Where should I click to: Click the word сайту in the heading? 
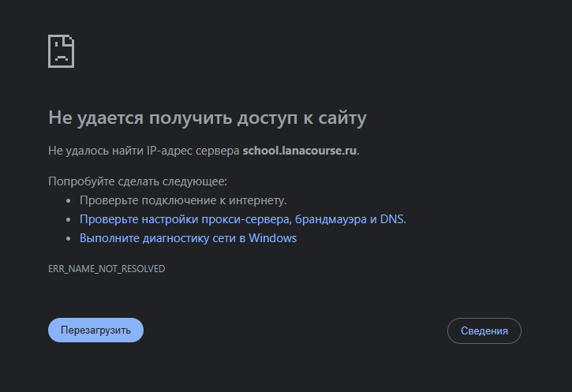(x=342, y=118)
